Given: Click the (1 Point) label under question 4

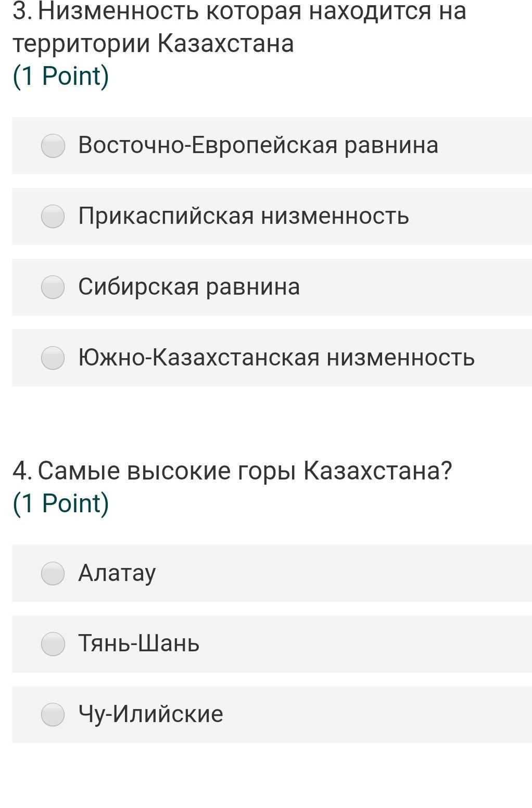Looking at the screenshot, I should pos(61,503).
